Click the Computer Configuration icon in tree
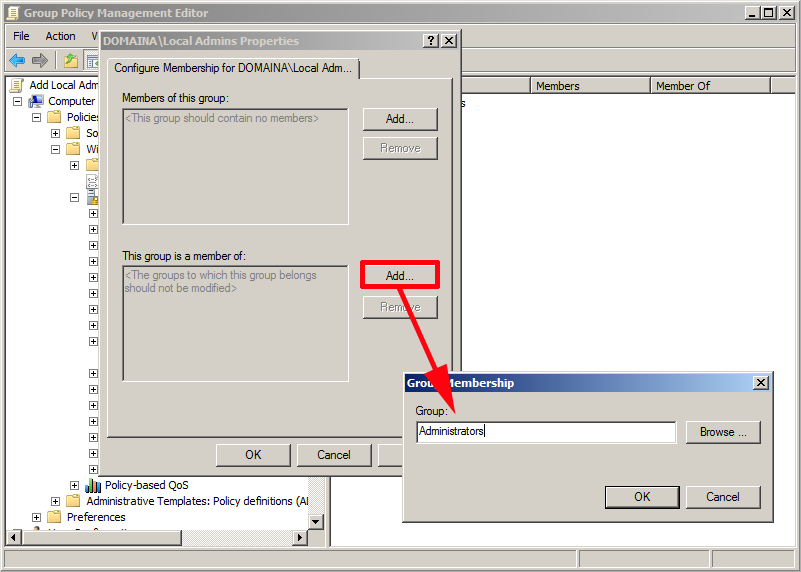Screen dimensions: 801x572 (36, 101)
